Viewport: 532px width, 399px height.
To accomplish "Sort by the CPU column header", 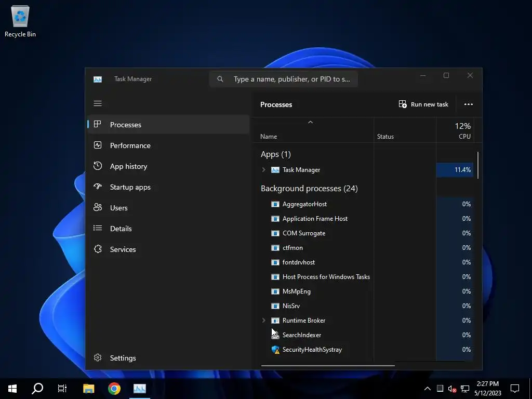I will click(455, 130).
